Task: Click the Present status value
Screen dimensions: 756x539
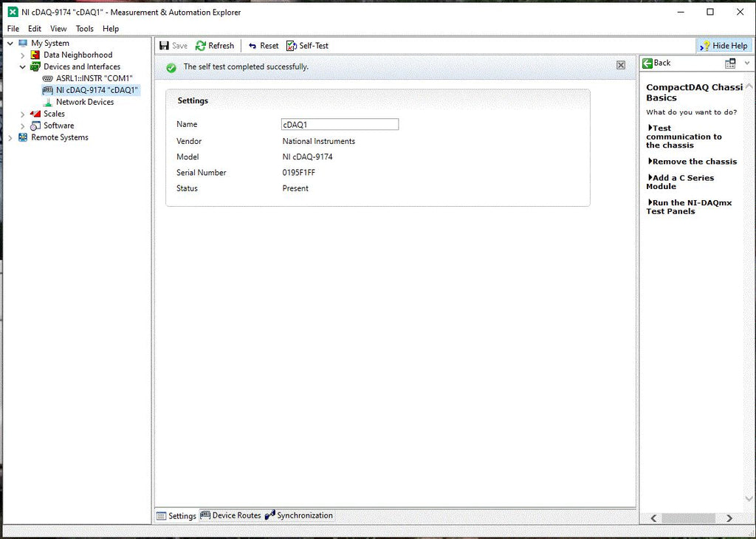Action: tap(295, 188)
